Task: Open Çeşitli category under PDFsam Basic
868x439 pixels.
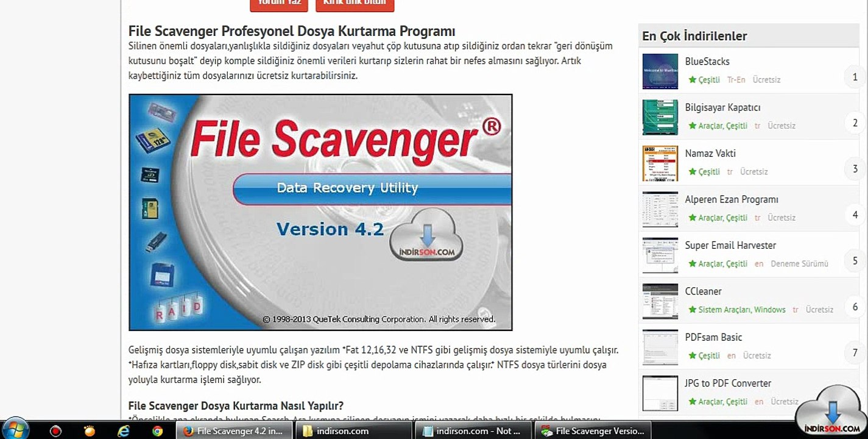Action: pyautogui.click(x=709, y=355)
